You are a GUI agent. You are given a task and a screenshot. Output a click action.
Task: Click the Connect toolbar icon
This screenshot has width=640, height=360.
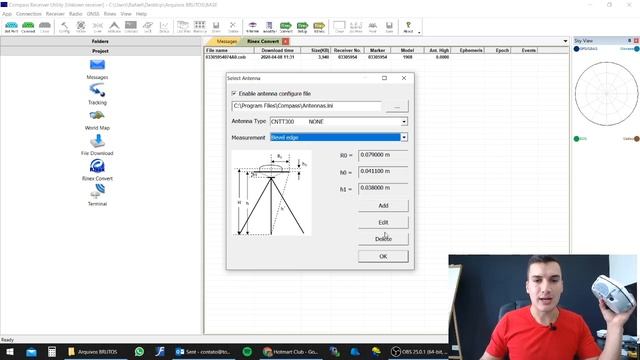28,27
